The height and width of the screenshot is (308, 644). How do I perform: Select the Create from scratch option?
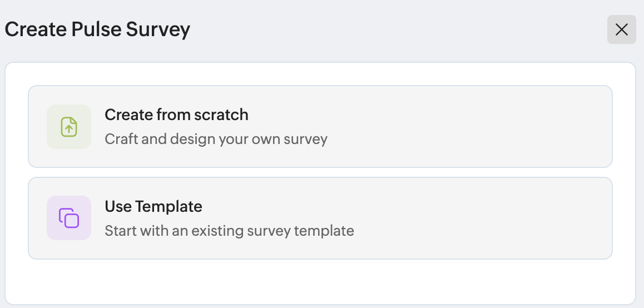click(320, 127)
